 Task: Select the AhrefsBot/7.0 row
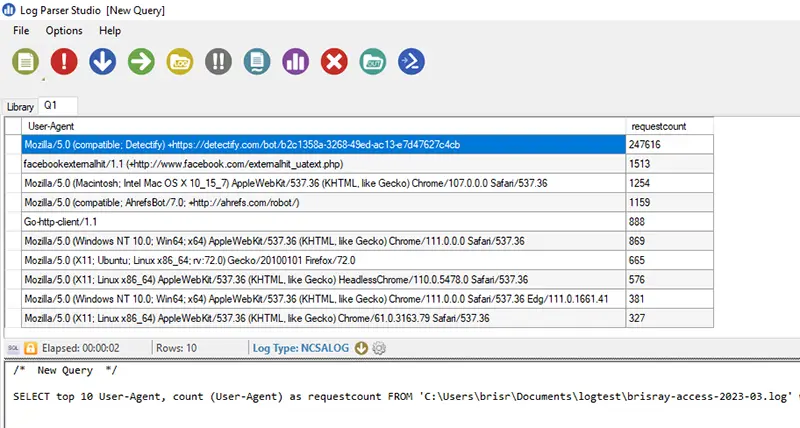tap(323, 203)
